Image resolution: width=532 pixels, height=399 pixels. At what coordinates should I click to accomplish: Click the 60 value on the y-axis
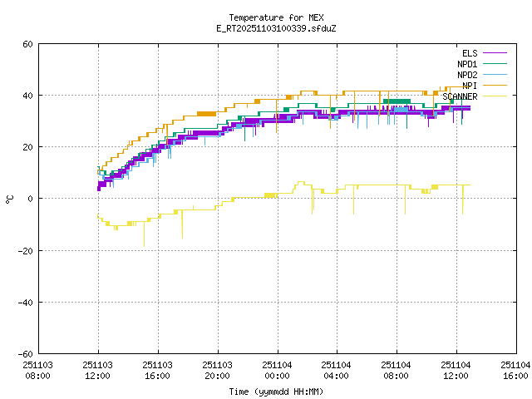click(27, 44)
